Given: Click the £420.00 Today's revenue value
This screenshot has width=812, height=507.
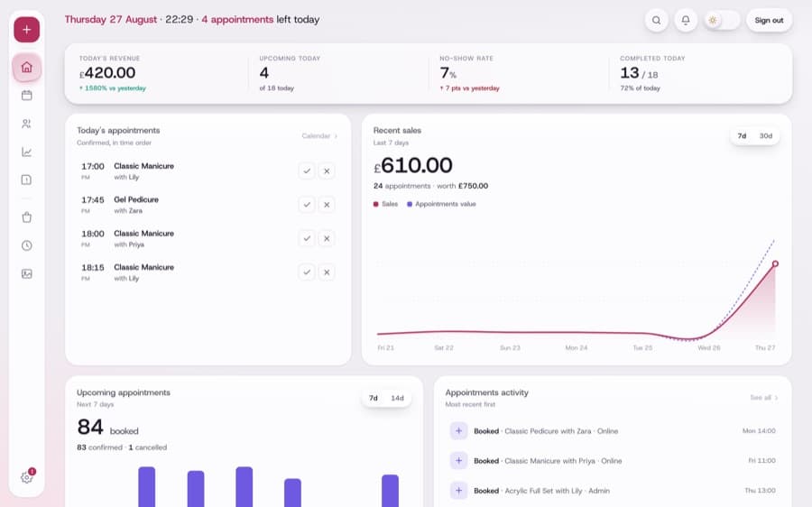Looking at the screenshot, I should [107, 73].
